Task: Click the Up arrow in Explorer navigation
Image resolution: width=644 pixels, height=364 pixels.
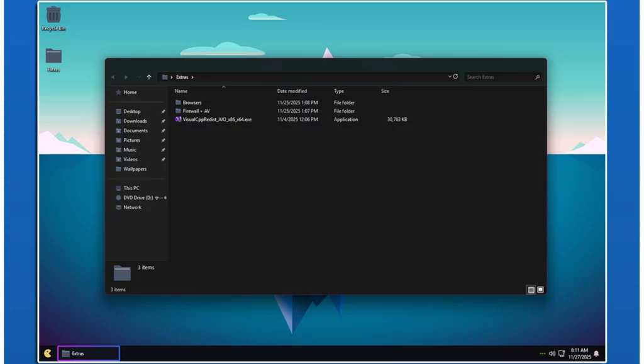Action: pos(149,77)
